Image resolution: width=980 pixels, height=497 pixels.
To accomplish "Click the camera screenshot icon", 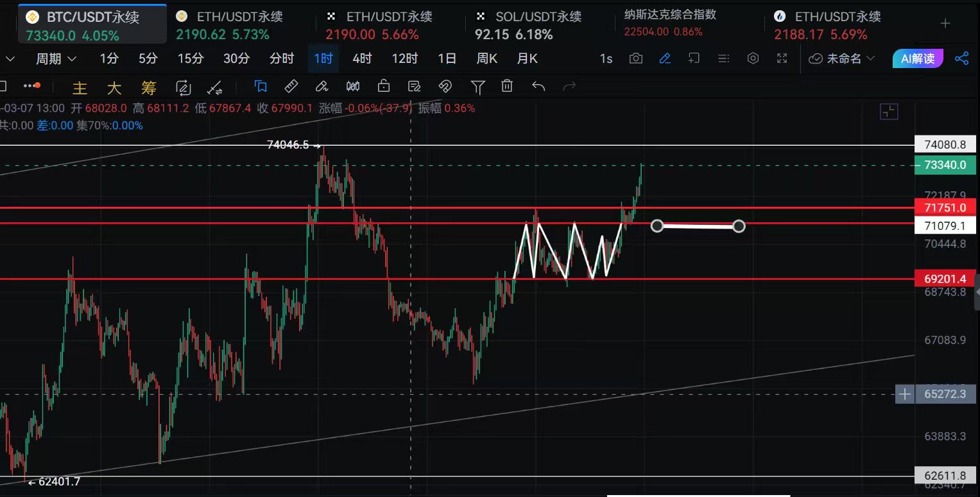I will 635,59.
